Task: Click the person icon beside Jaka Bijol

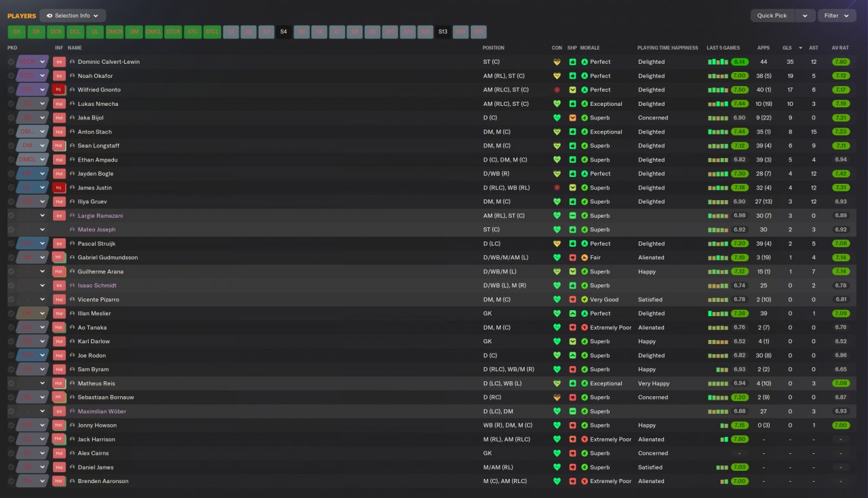Action: click(73, 118)
